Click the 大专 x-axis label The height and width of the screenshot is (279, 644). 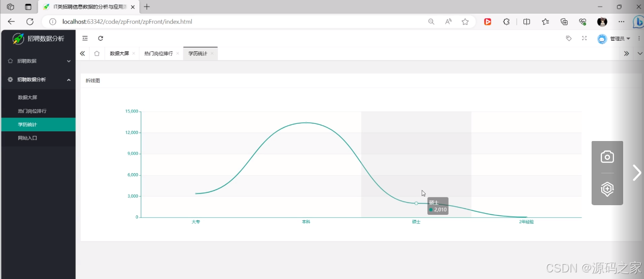click(196, 222)
